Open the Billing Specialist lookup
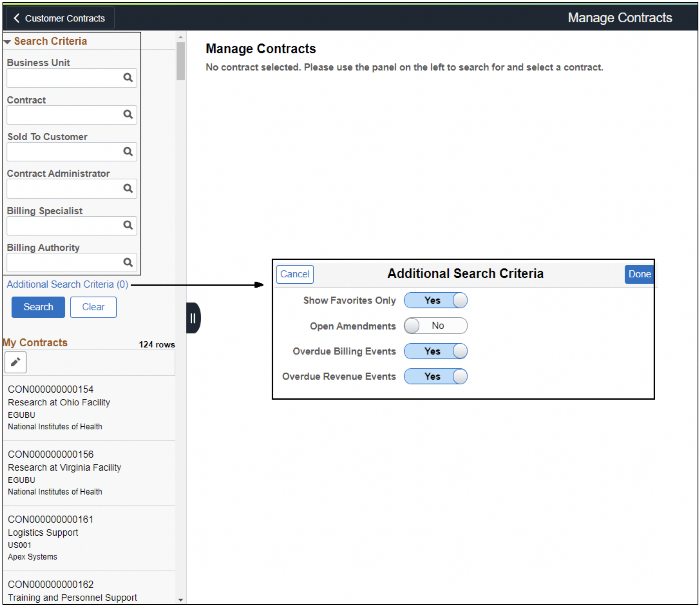This screenshot has height=606, width=700. [128, 225]
